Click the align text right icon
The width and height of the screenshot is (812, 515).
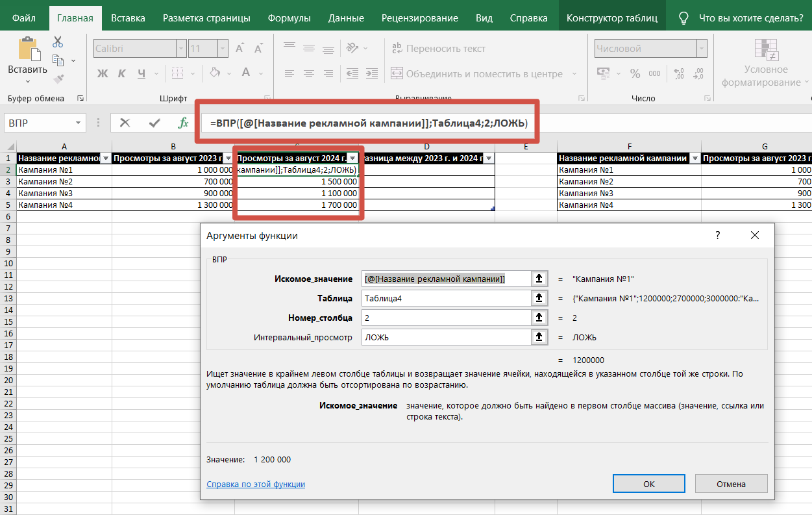click(x=328, y=73)
